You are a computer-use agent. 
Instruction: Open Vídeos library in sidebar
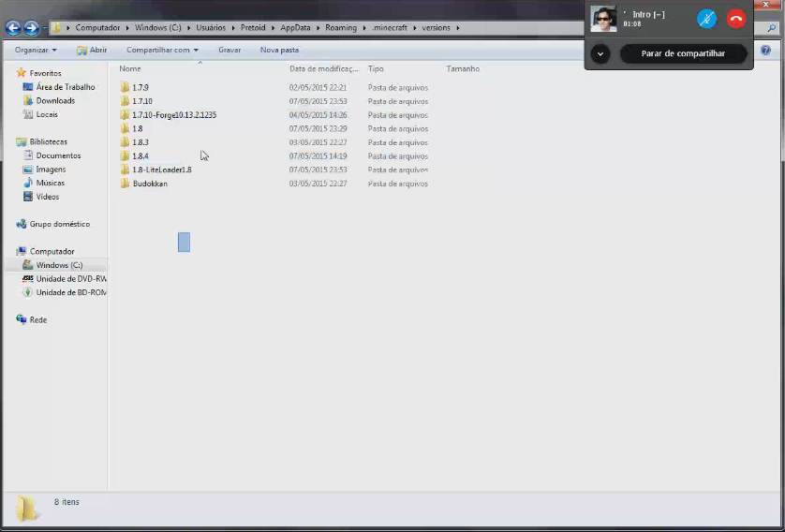pos(48,197)
